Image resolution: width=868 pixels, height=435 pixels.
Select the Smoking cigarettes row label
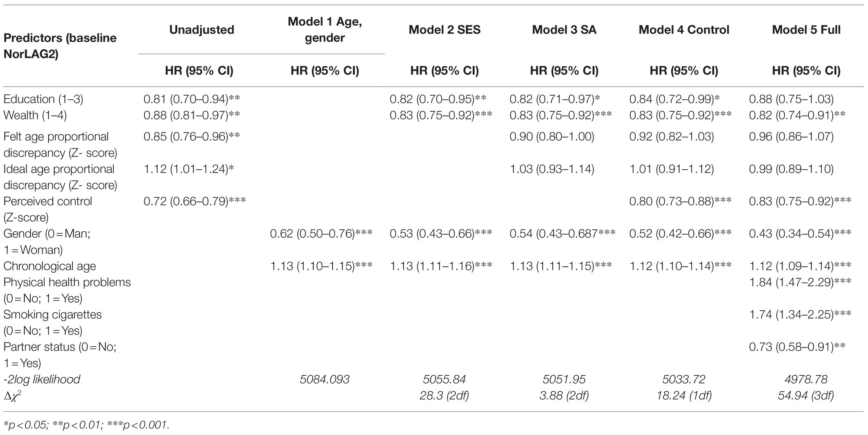coord(52,323)
